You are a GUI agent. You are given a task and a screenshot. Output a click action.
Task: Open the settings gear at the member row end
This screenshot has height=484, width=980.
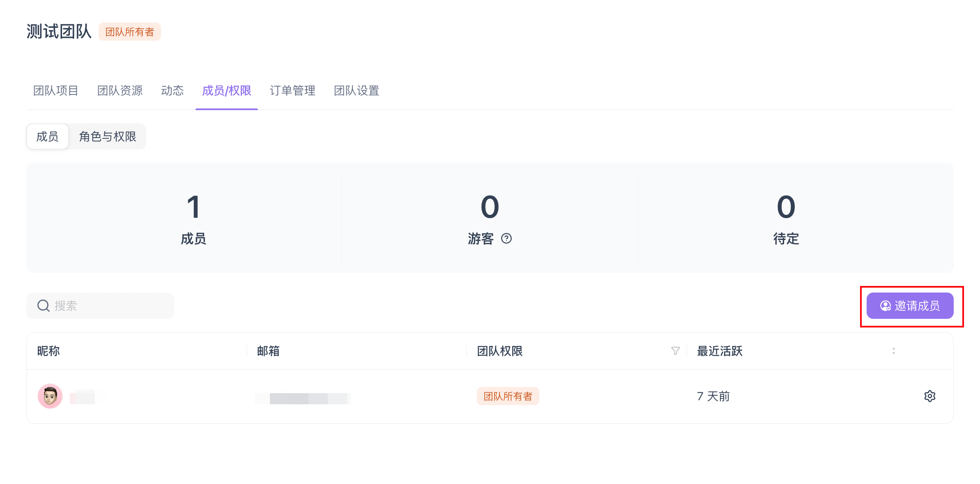click(930, 396)
